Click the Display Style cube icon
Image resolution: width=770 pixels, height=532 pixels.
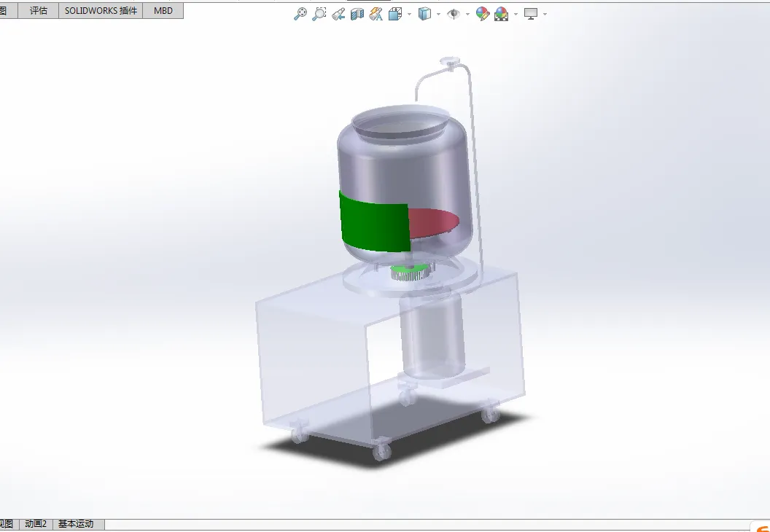coord(424,14)
